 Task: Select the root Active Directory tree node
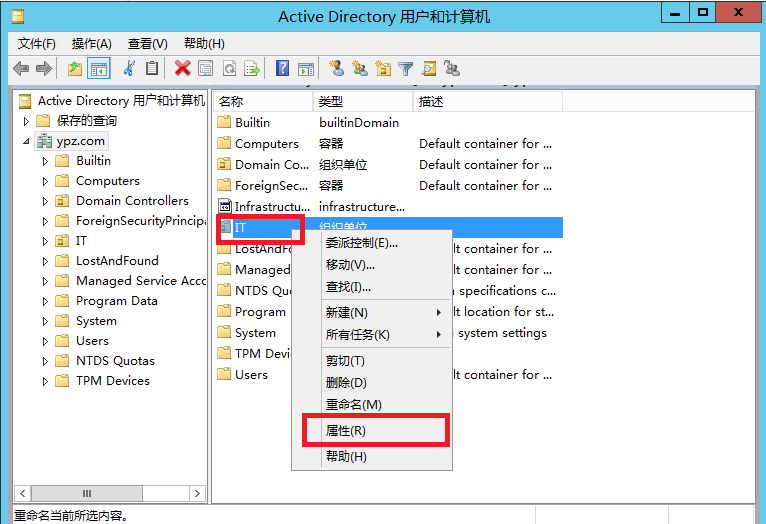click(121, 101)
